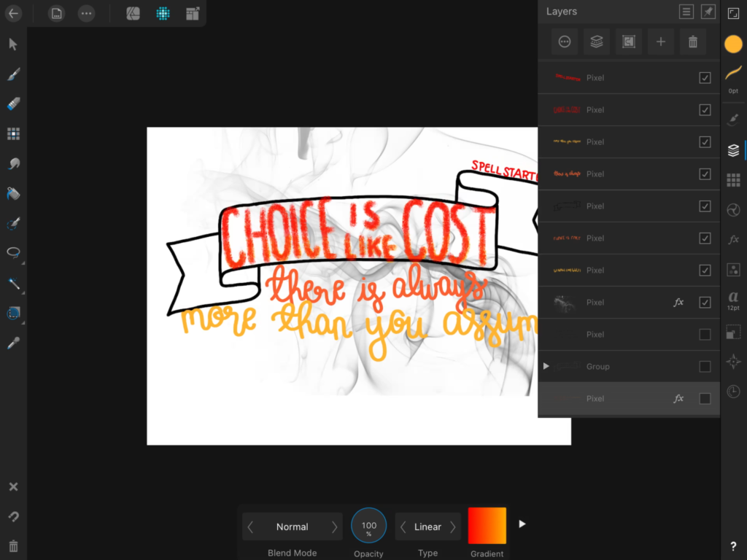
Task: Pick the Freehand Selection lasso tool
Action: point(13,252)
